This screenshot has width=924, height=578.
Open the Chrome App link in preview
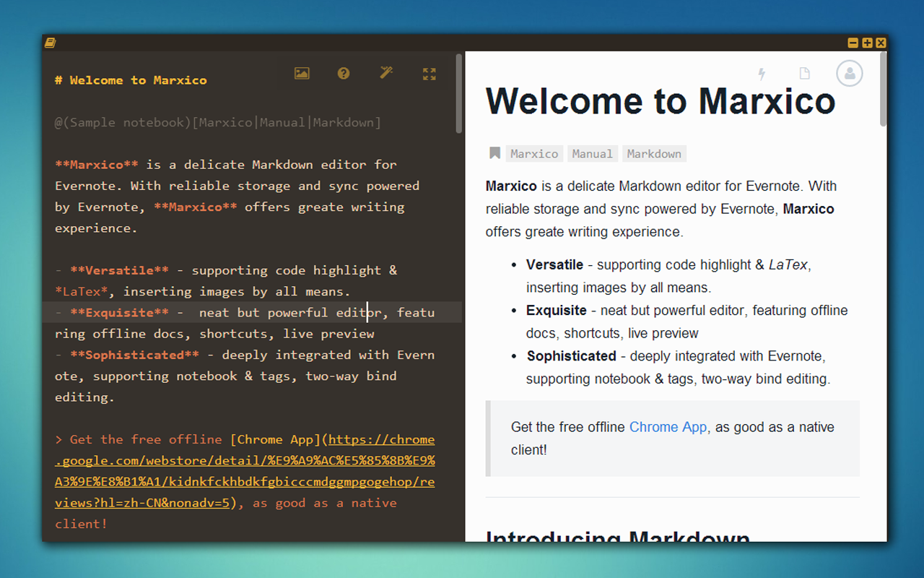coord(668,427)
